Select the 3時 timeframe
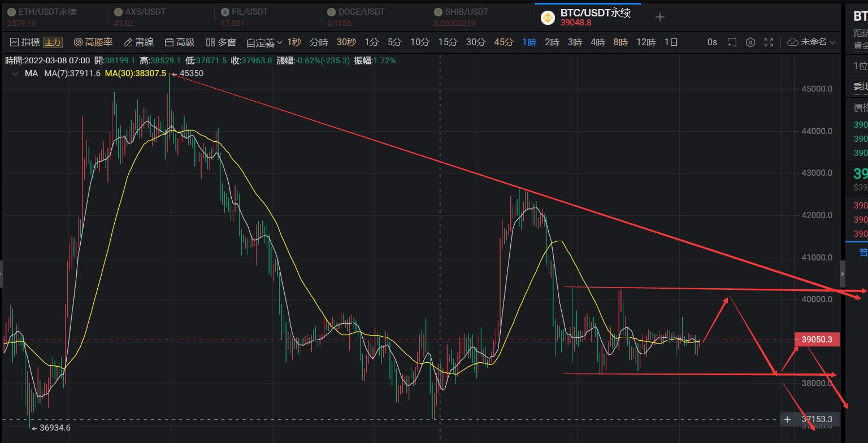The width and height of the screenshot is (868, 443). [x=575, y=42]
